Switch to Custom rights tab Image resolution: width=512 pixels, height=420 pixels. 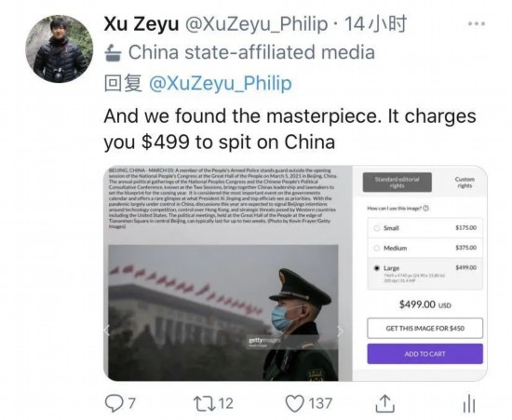coord(465,183)
